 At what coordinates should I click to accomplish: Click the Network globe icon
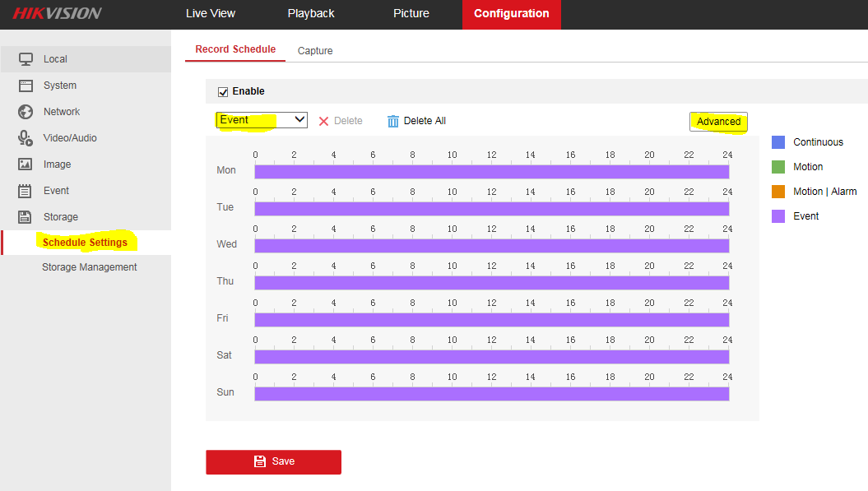coord(26,112)
